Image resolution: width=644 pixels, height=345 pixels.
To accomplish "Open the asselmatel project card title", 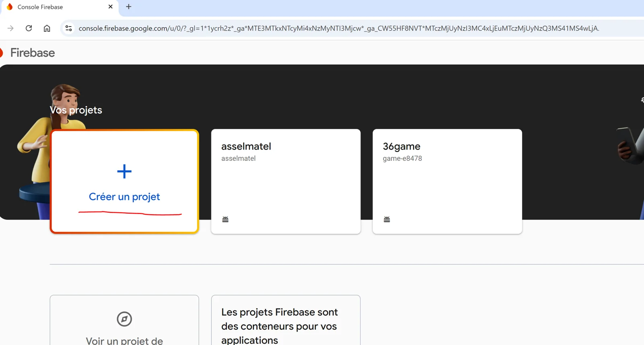I will [x=246, y=146].
